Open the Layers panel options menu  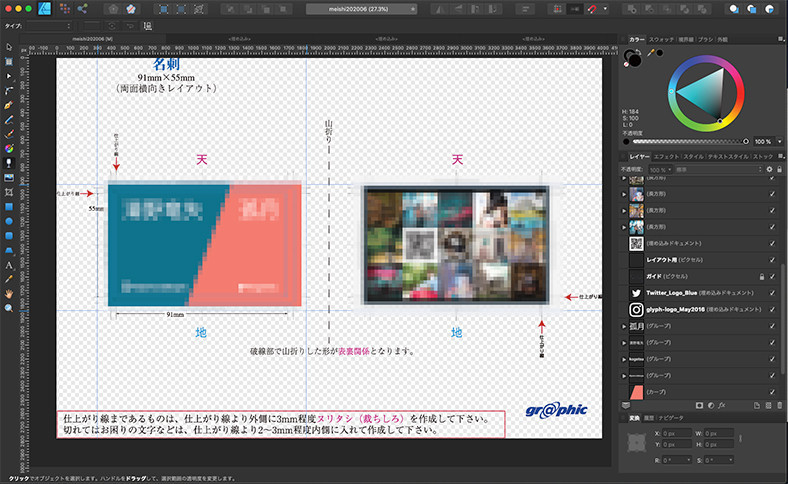tap(780, 156)
